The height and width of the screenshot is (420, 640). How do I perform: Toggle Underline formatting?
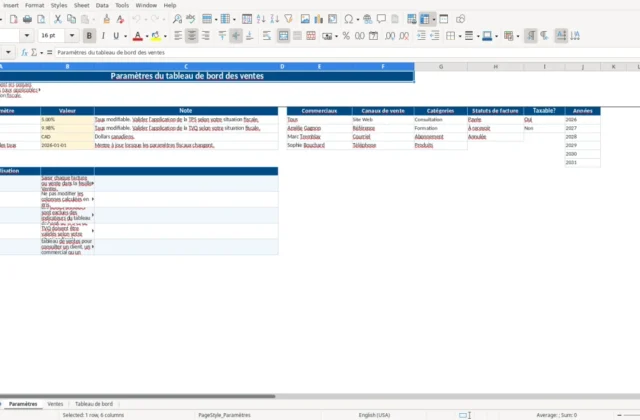(x=116, y=36)
